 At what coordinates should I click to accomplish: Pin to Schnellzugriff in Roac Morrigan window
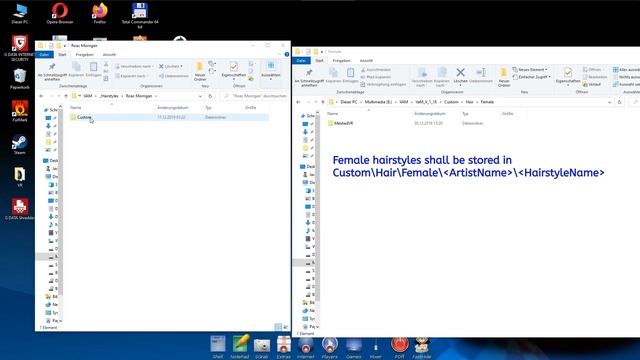coord(52,71)
